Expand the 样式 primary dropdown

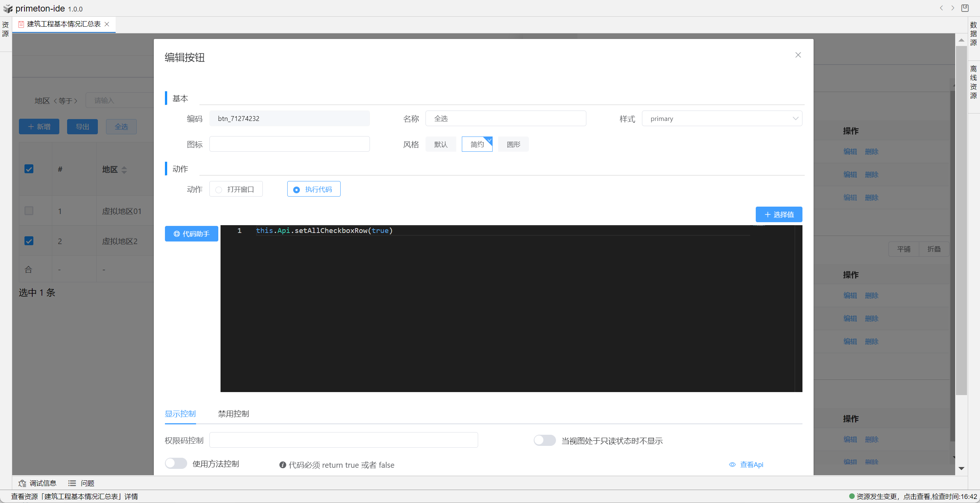tap(722, 118)
